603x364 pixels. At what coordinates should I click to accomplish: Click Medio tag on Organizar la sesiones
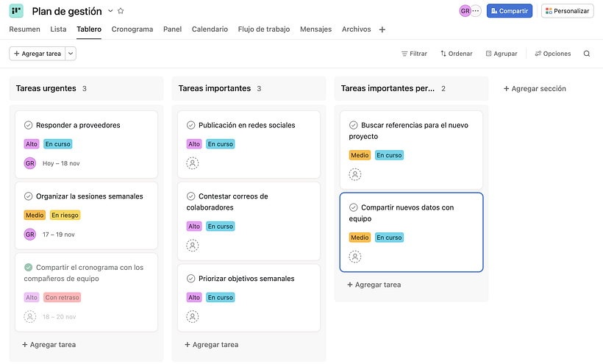pos(35,215)
